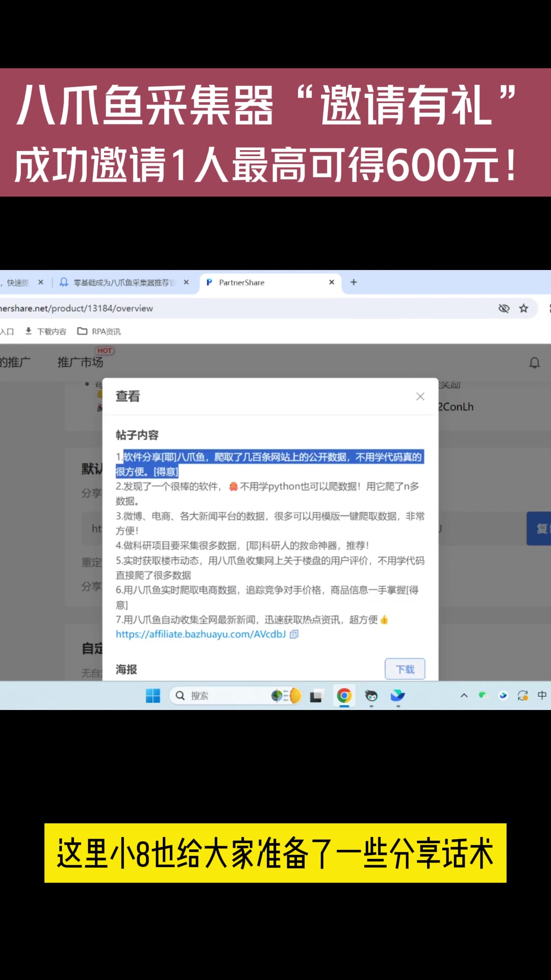Close the 查看 dialog with the X icon
This screenshot has height=980, width=551.
coord(420,397)
